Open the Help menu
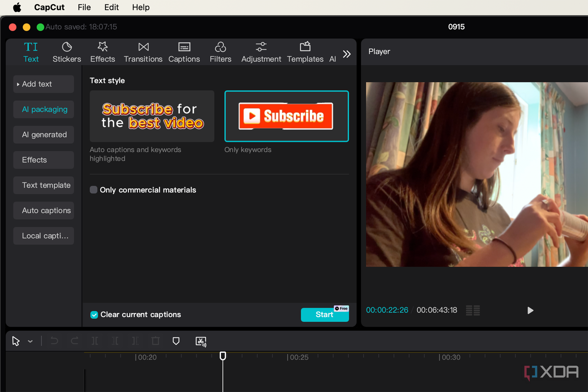 [x=141, y=7]
